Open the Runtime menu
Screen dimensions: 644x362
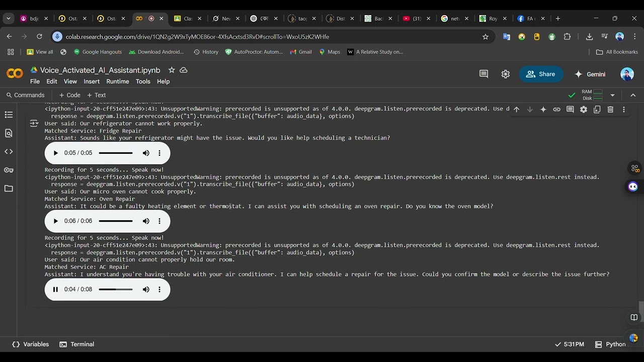coord(118,81)
